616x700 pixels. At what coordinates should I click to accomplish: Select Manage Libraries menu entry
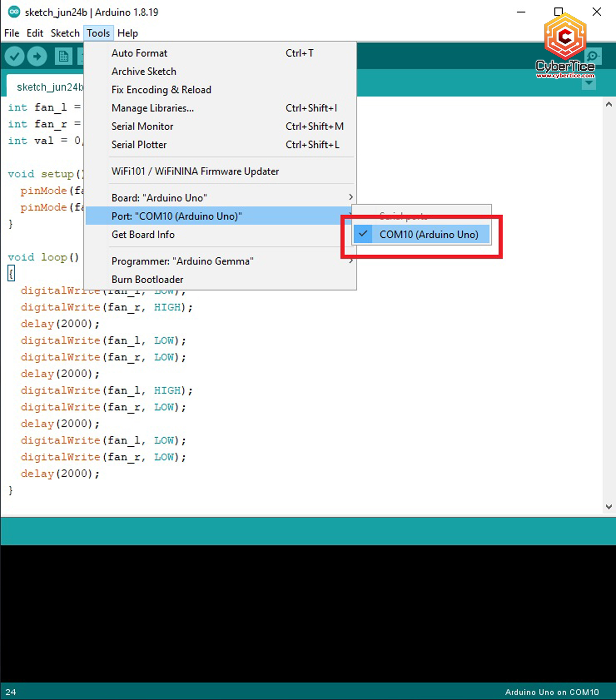tap(152, 108)
